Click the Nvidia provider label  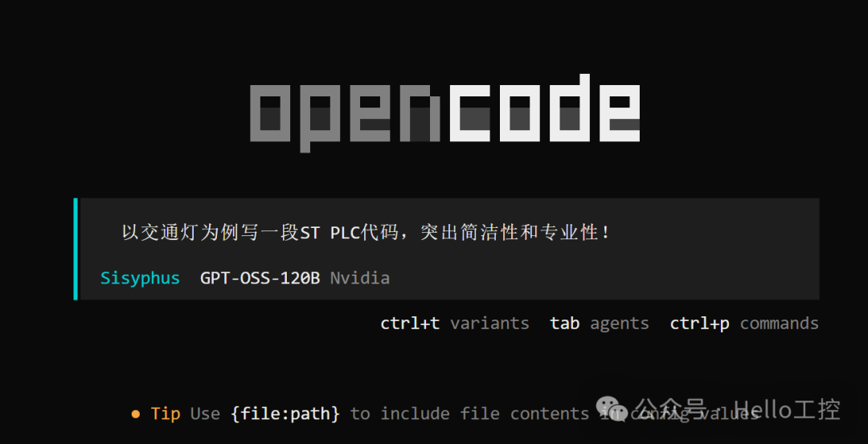tap(360, 278)
